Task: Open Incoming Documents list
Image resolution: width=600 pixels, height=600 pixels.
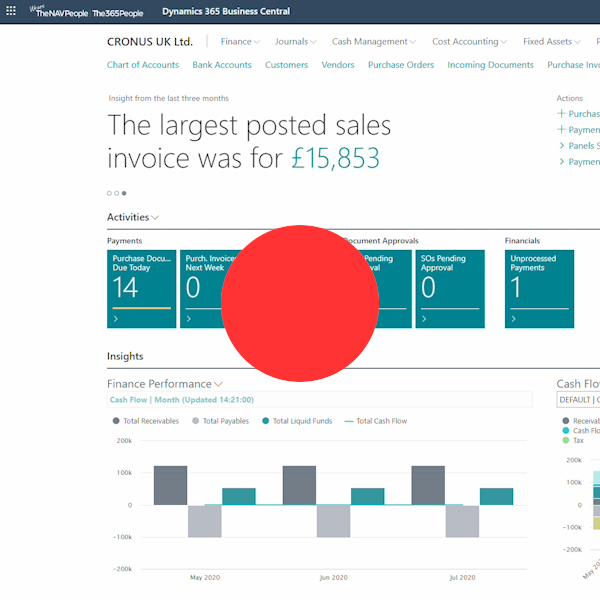Action: [490, 65]
